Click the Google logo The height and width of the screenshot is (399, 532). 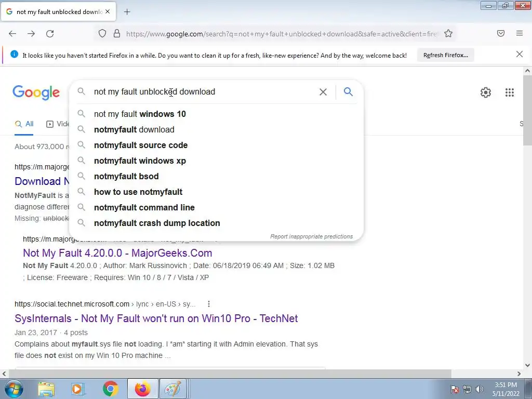tap(36, 92)
